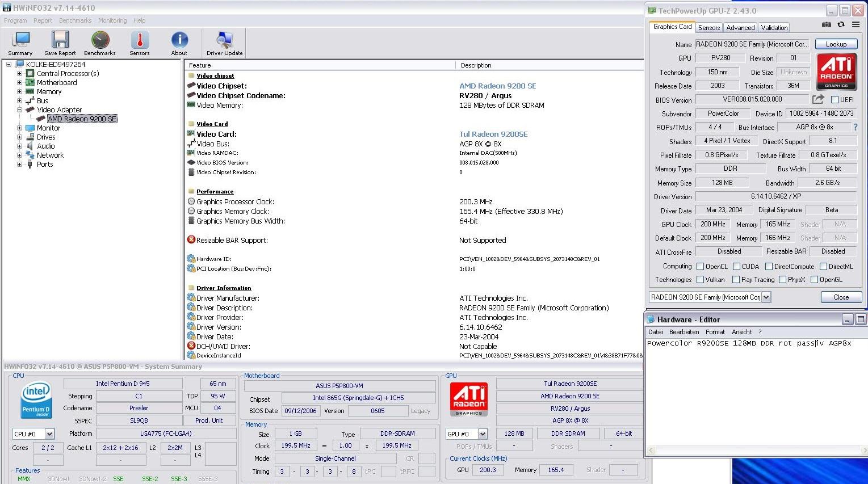Select the Audio tree node
The image size is (868, 484).
pos(46,146)
